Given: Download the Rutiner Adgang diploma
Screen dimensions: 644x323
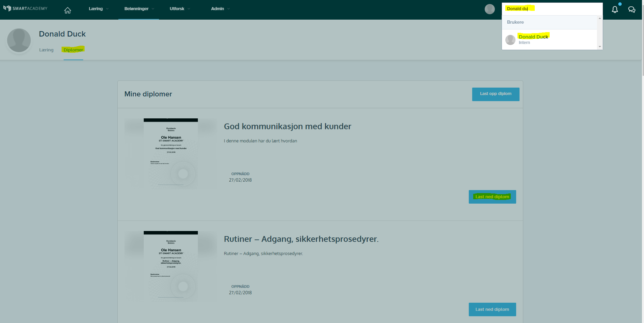Looking at the screenshot, I should [x=492, y=309].
